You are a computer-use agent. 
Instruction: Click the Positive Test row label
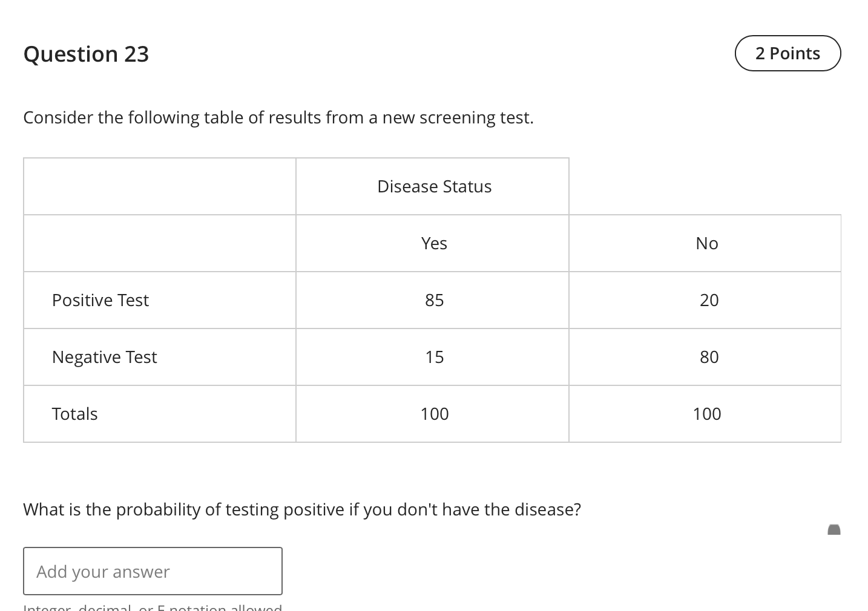point(100,300)
